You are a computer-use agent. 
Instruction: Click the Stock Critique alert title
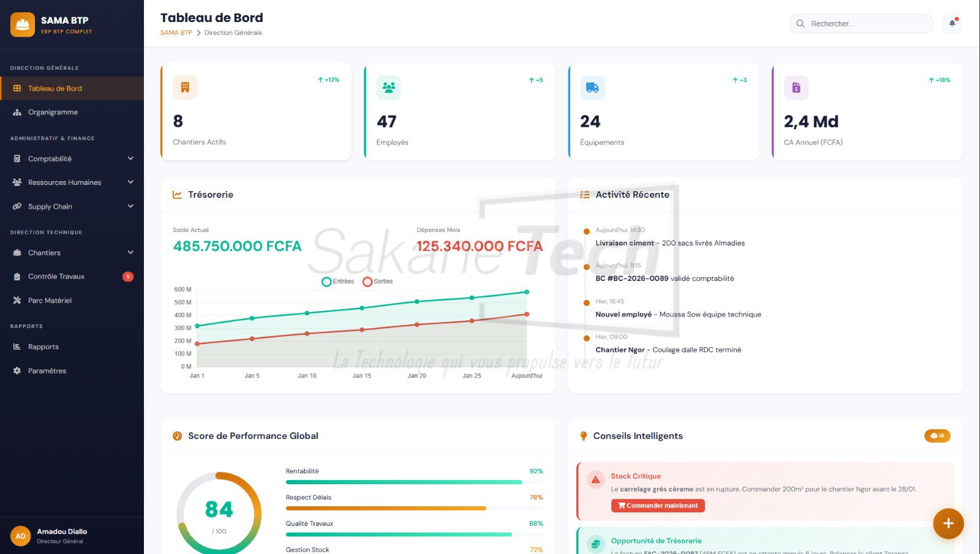(636, 476)
